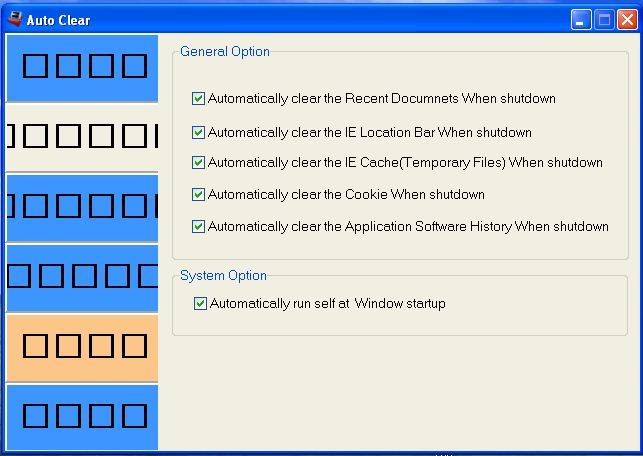Select the orange highlighted sidebar button

click(82, 348)
